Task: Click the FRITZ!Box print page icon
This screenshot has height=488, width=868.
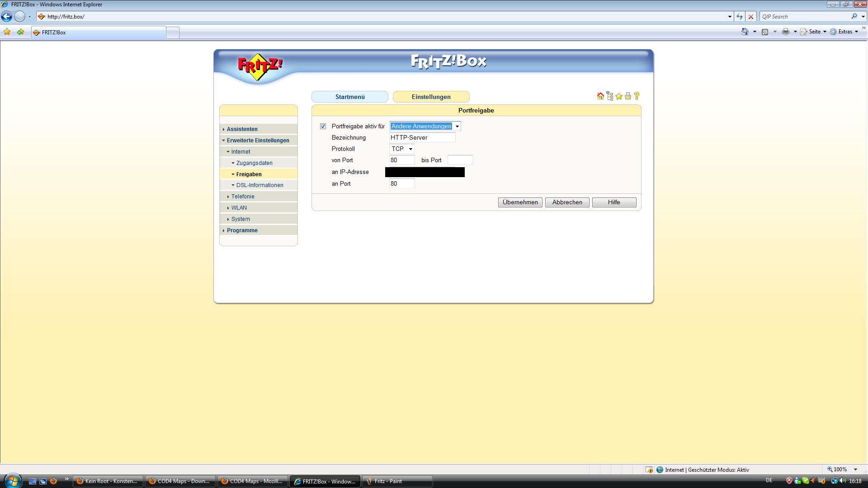Action: click(628, 96)
